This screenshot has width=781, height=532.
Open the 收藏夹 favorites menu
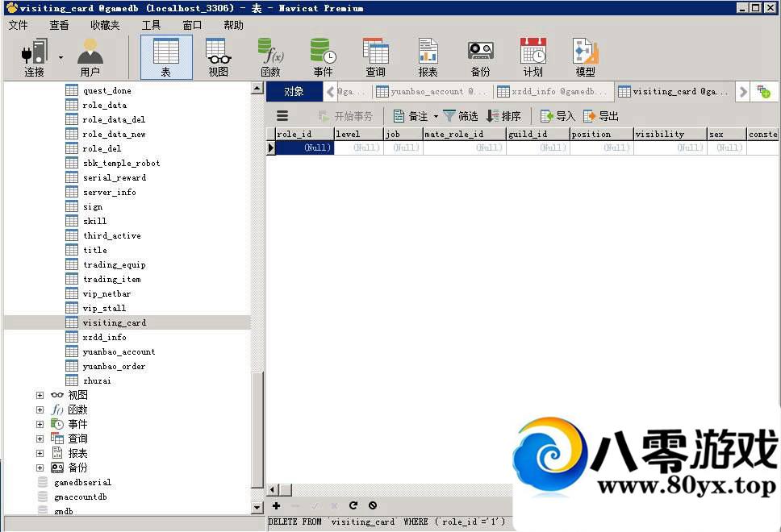[x=105, y=25]
